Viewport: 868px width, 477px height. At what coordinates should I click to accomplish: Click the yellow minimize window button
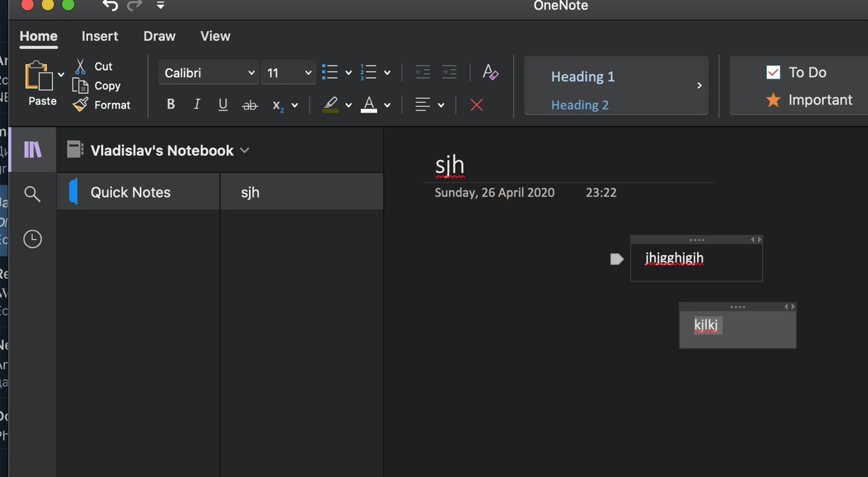click(47, 5)
